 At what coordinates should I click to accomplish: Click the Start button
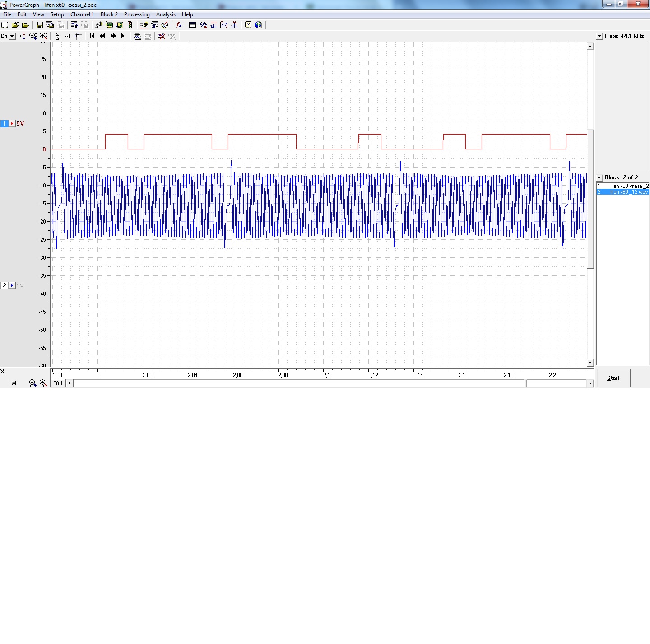[x=613, y=378]
